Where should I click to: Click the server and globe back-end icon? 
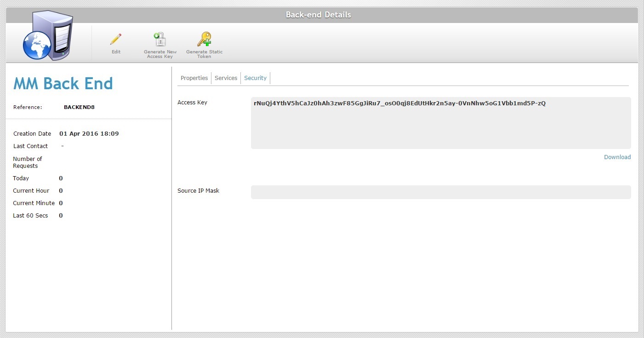48,36
